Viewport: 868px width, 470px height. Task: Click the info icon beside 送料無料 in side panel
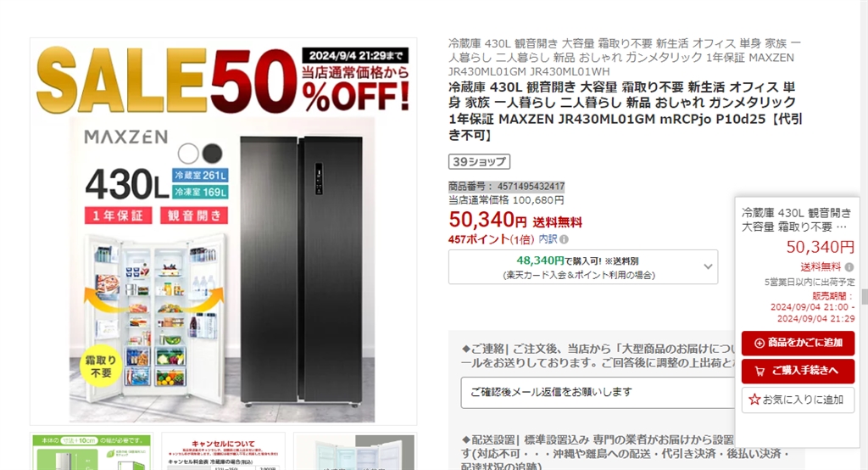[849, 267]
